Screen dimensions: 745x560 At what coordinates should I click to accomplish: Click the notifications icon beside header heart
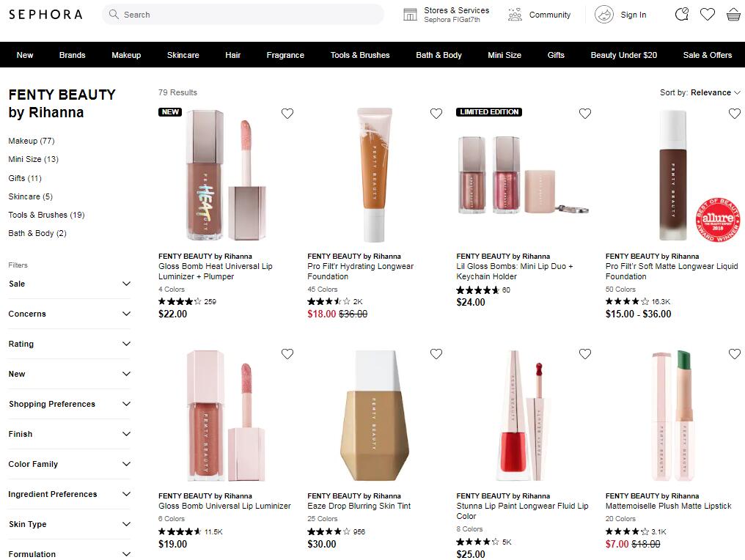pyautogui.click(x=682, y=14)
